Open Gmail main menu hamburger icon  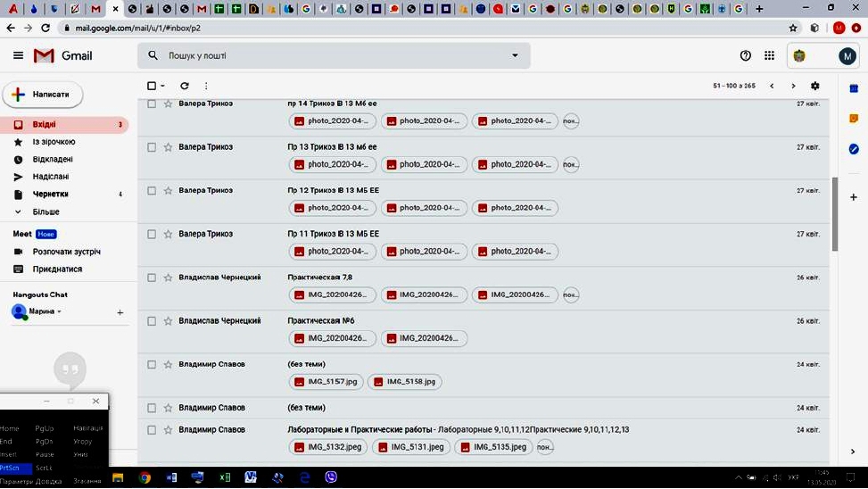pos(18,55)
